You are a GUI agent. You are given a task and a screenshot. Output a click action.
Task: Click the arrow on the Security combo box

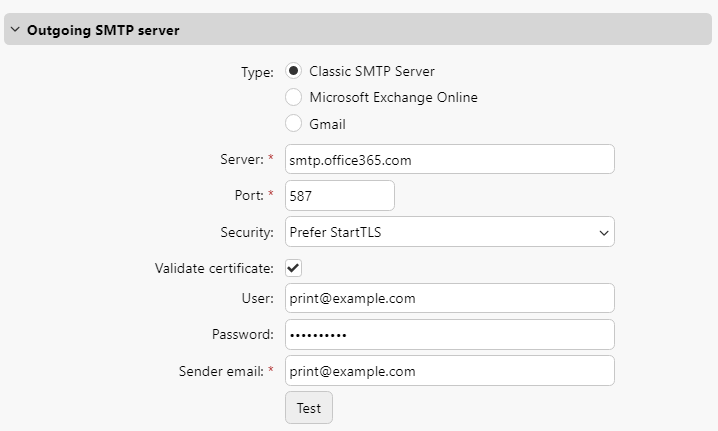pyautogui.click(x=603, y=232)
